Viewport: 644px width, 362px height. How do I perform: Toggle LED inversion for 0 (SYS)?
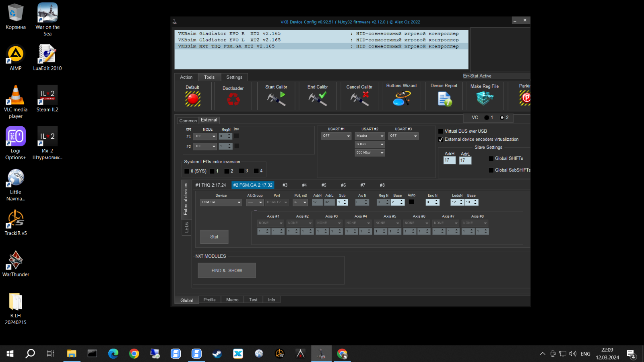tap(187, 171)
